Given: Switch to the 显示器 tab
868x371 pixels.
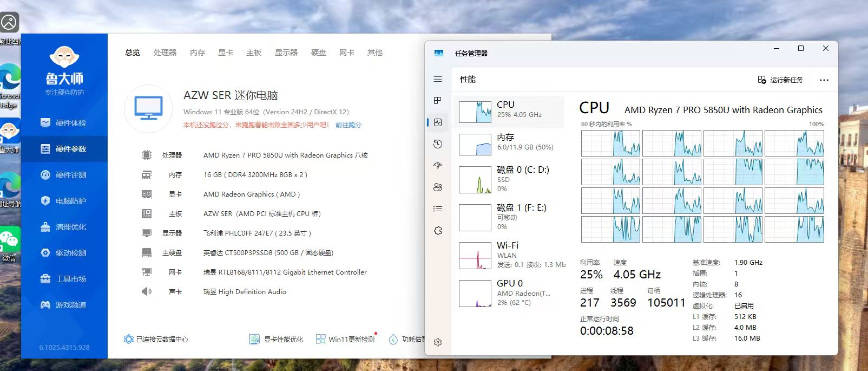Looking at the screenshot, I should click(286, 53).
